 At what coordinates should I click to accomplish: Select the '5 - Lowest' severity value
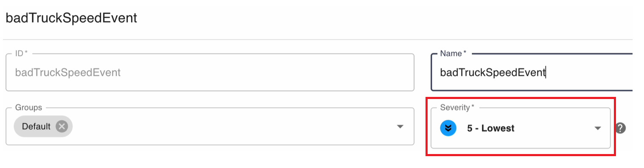(x=490, y=128)
